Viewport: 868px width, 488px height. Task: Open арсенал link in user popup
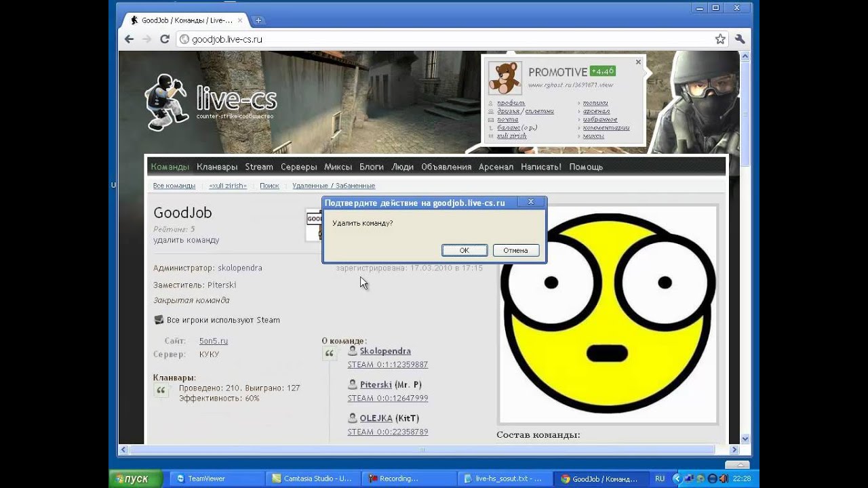tap(596, 111)
